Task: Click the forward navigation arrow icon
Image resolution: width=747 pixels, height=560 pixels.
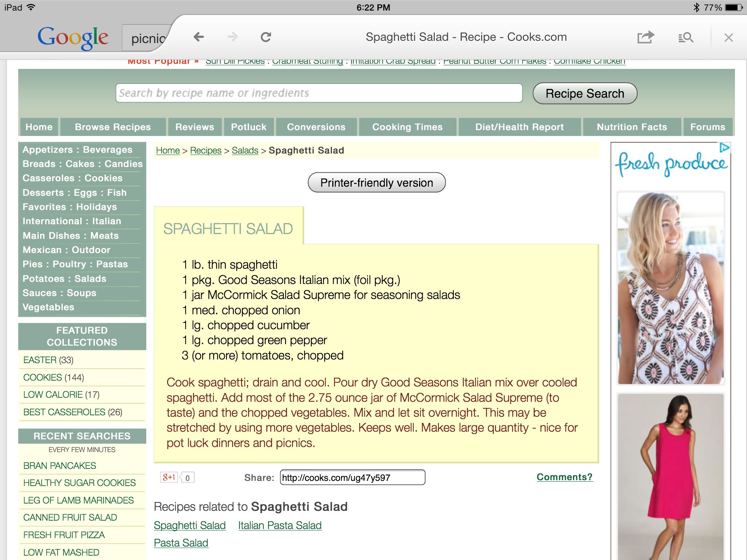Action: point(232,36)
